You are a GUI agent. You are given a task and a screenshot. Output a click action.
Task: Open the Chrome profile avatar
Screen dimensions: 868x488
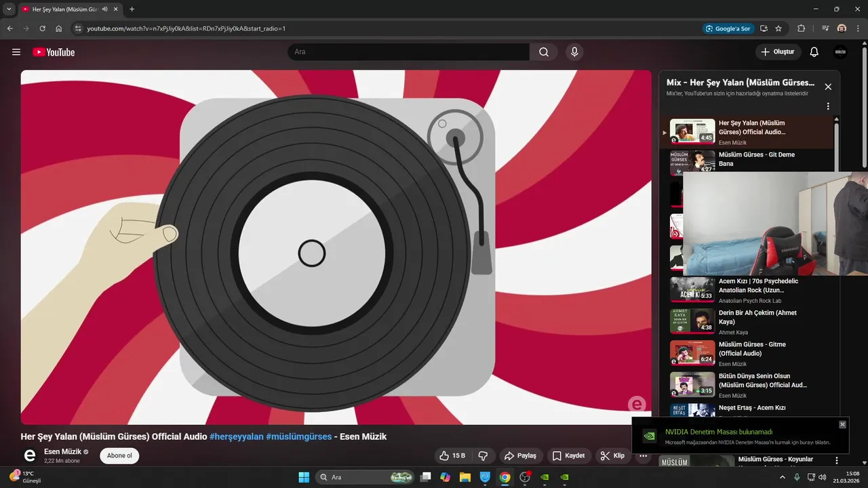842,28
